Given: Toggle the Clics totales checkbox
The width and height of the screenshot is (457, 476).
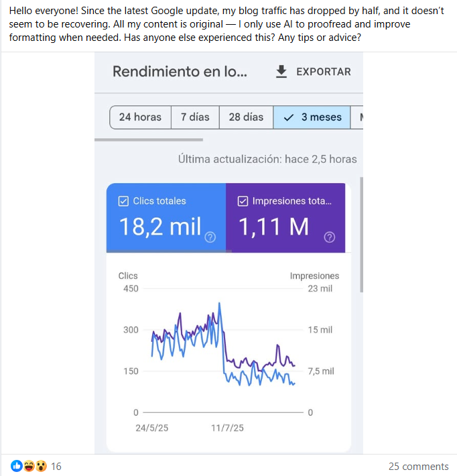Looking at the screenshot, I should click(x=123, y=200).
